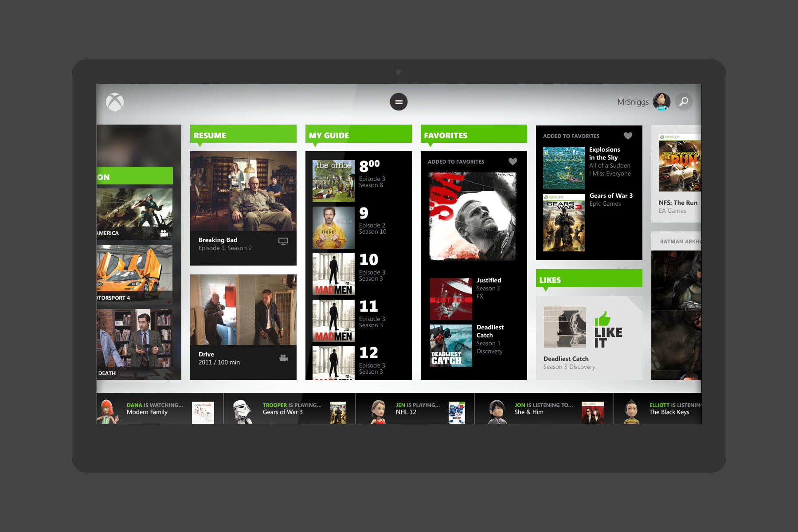Select the Mad Men episode 3 thumbnail

[333, 274]
